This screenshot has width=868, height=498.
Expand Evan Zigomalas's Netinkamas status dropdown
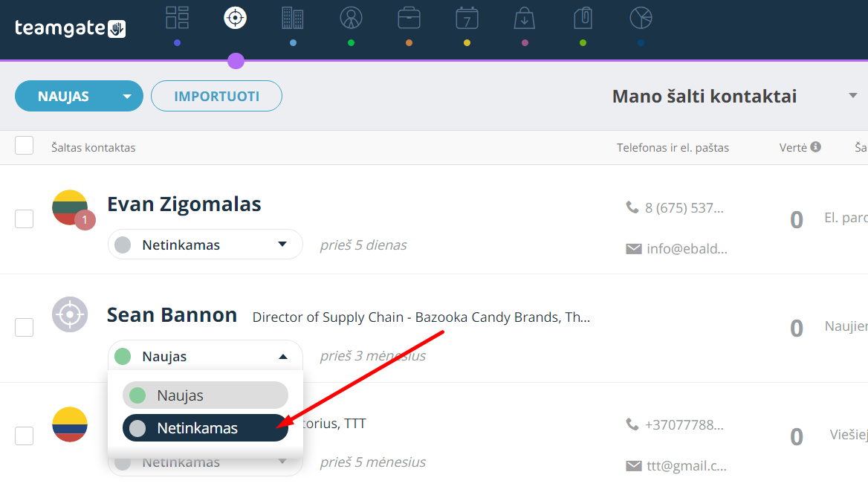click(205, 245)
